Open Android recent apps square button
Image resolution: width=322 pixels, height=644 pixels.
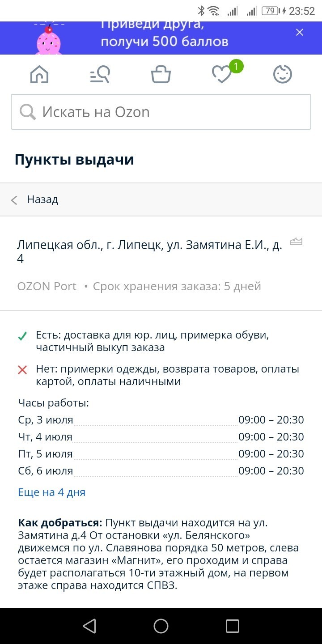tap(233, 626)
